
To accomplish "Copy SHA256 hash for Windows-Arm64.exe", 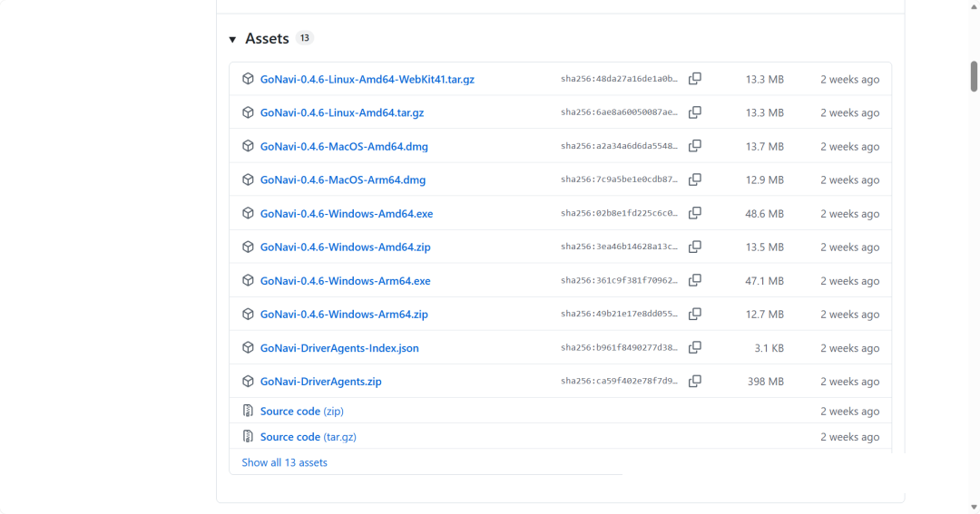I will [695, 280].
